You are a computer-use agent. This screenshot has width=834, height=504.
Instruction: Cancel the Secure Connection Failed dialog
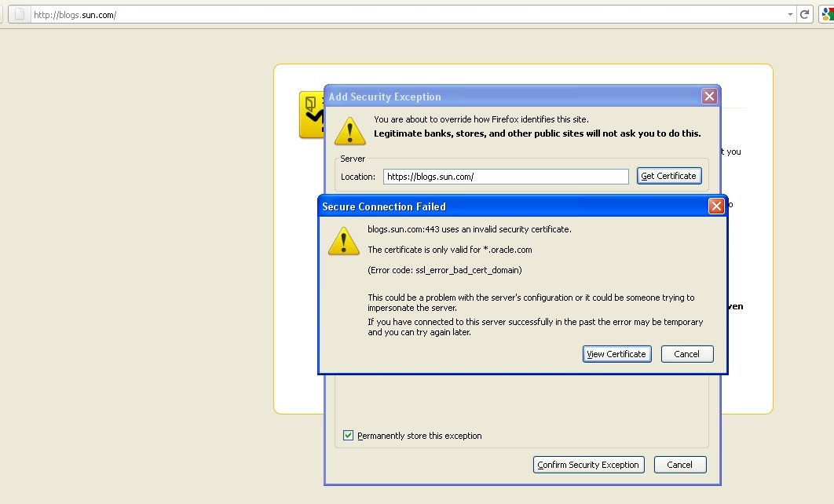coord(686,354)
